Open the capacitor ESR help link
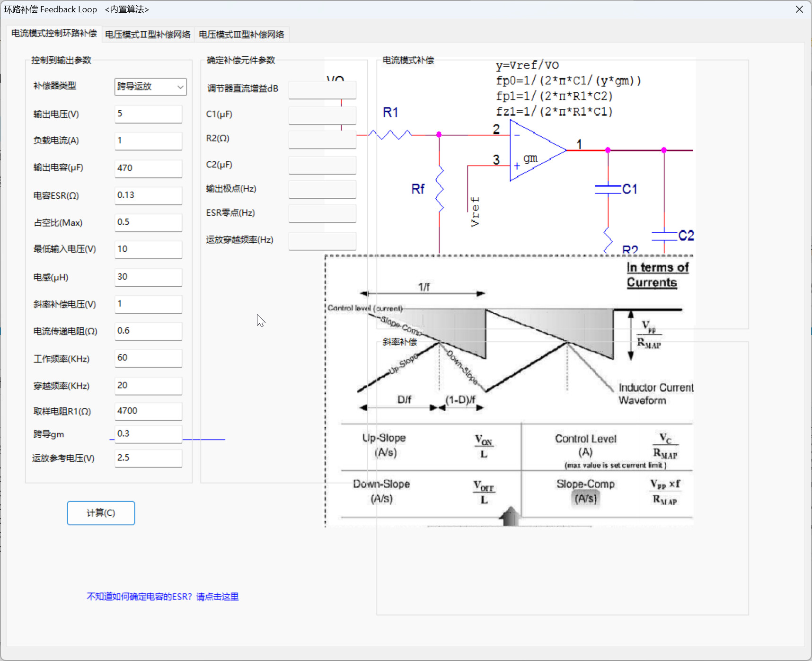 tap(162, 597)
